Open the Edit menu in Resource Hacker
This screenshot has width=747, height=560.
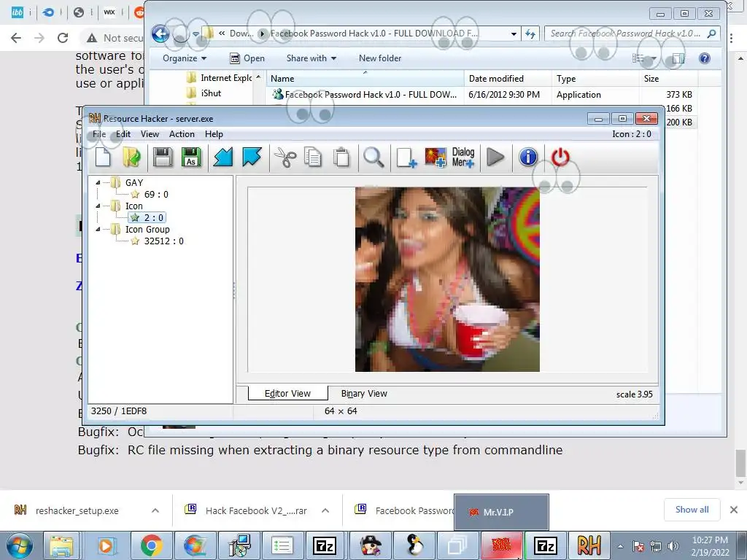pos(123,134)
